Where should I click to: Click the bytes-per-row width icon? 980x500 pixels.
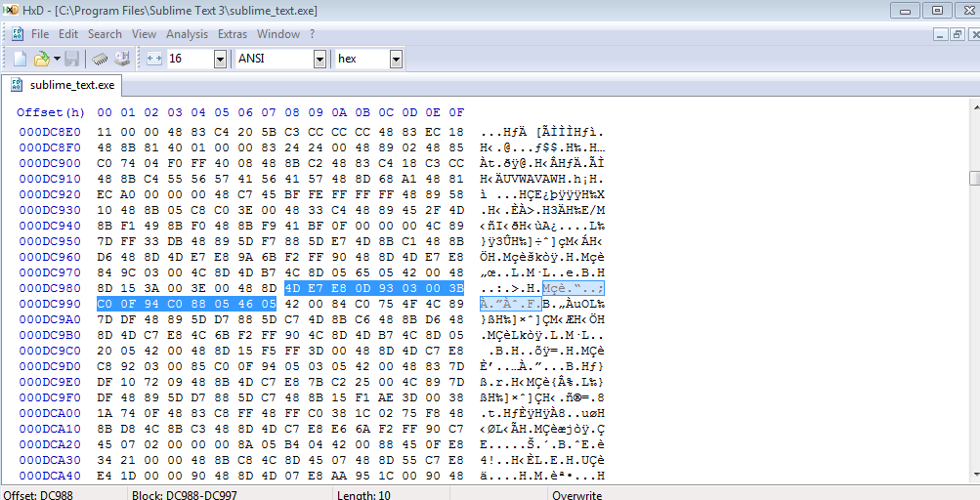pos(154,59)
